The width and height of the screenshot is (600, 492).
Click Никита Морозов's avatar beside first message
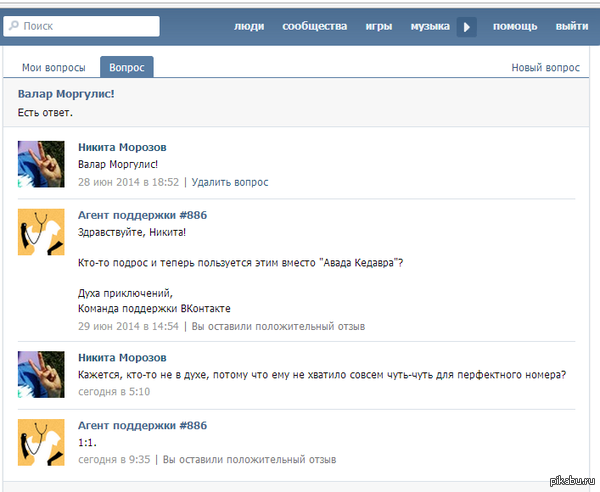tap(41, 164)
